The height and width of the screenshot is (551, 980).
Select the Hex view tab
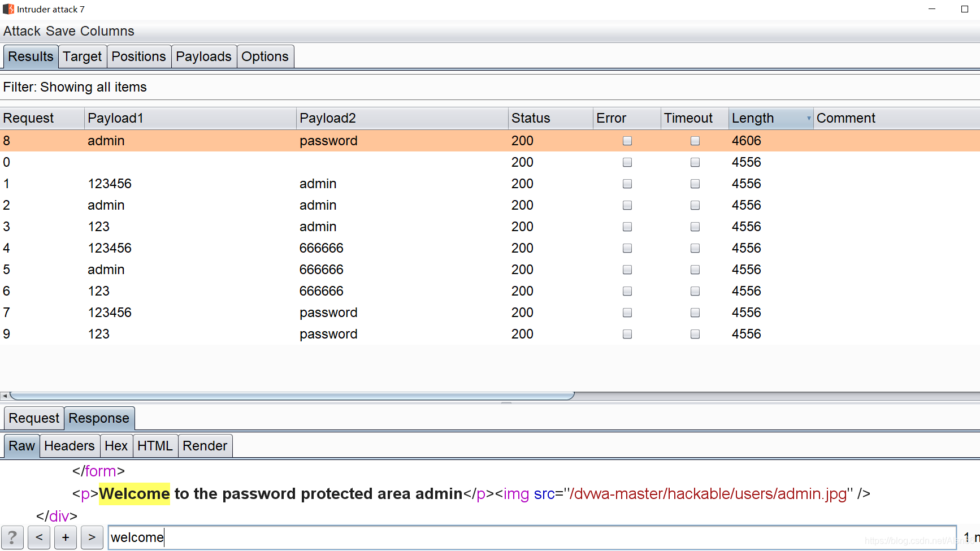pos(116,446)
